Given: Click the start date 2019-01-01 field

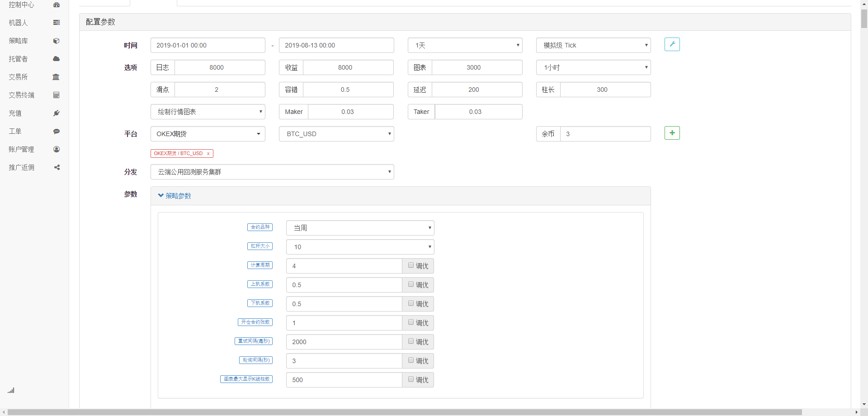Looking at the screenshot, I should tap(208, 45).
